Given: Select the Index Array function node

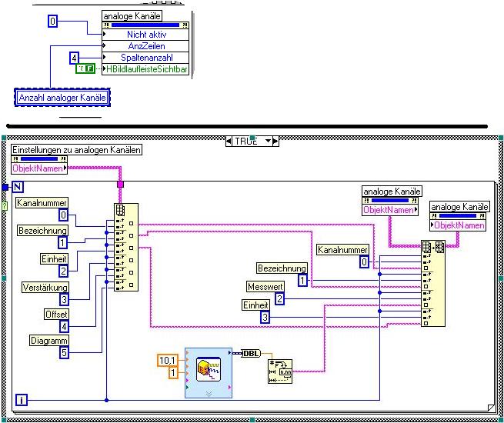Looking at the screenshot, I should (126, 247).
